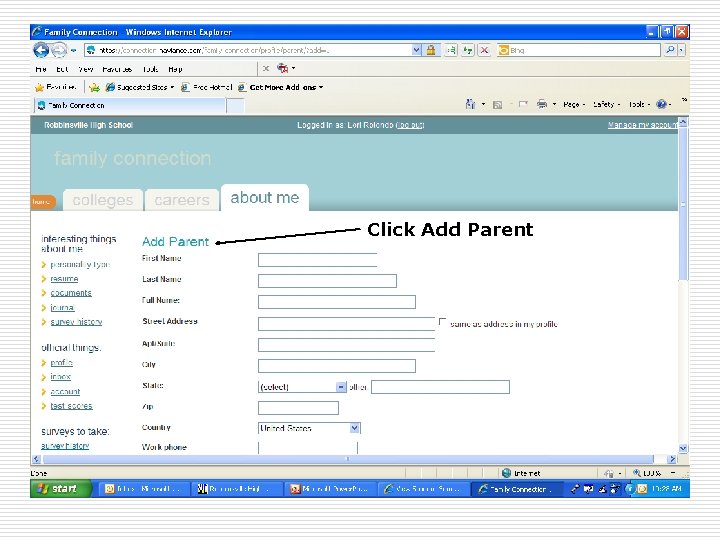720x540 pixels.
Task: Open the recent pages dropdown beside Forward
Action: click(x=73, y=50)
